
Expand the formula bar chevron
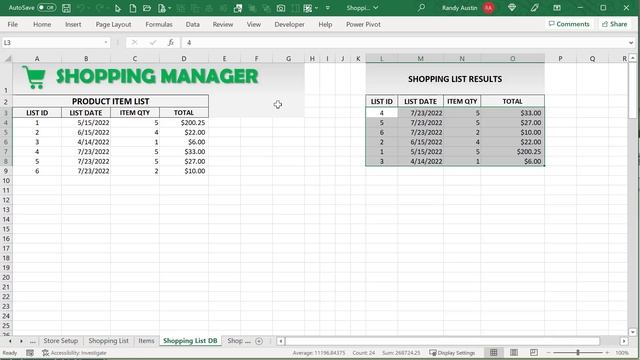[631, 42]
